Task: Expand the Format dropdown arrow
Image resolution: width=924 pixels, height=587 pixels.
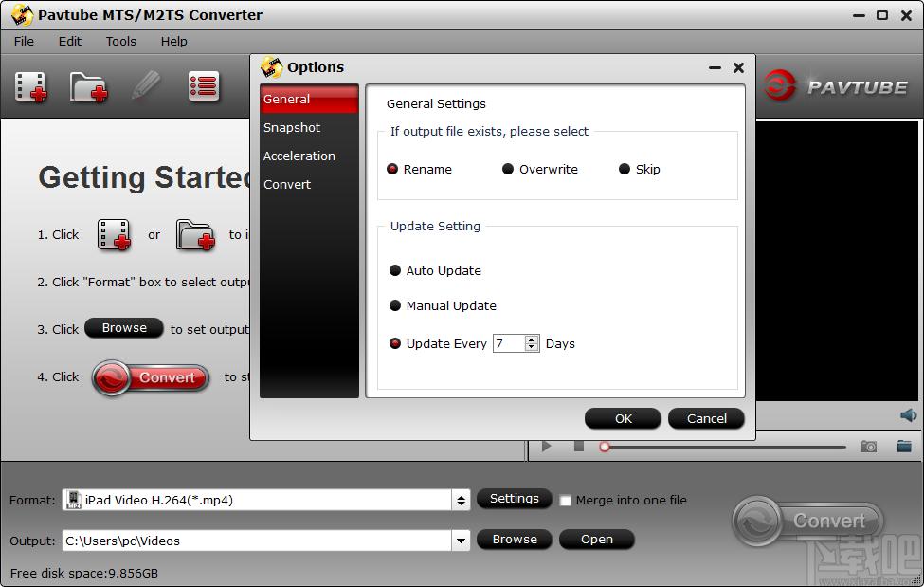Action: coord(461,501)
